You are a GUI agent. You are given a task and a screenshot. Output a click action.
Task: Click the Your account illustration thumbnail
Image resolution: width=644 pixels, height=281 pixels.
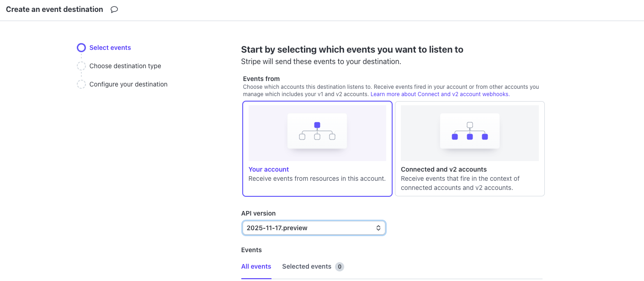pos(317,133)
